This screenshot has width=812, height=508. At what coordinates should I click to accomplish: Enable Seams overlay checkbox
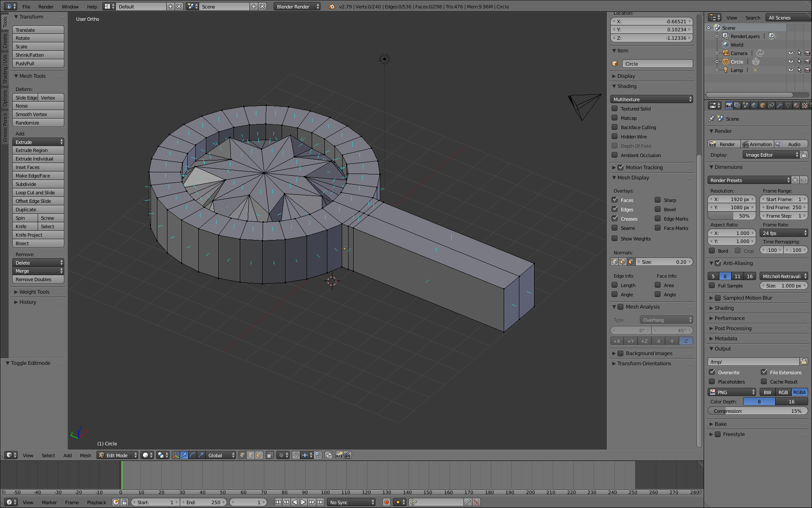click(614, 228)
